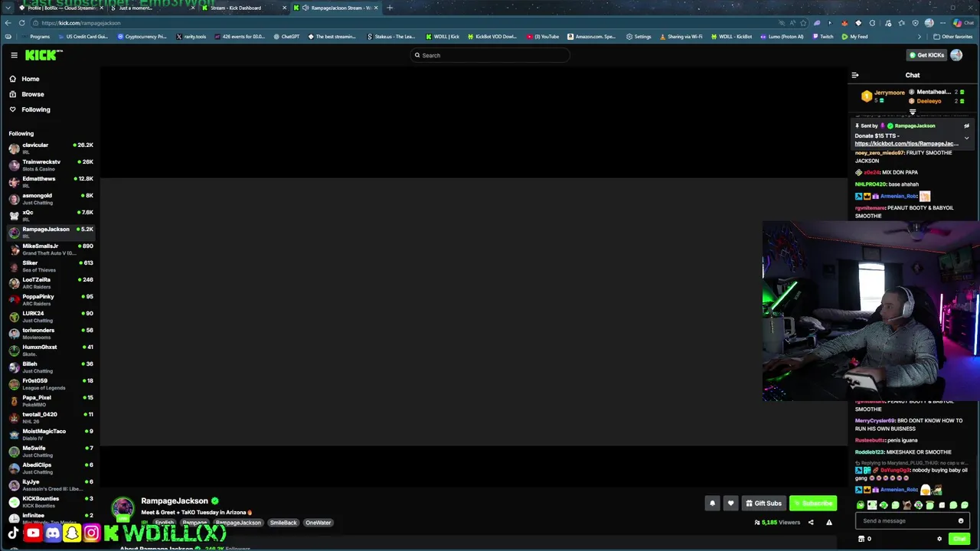Open followed channel toriwonders
The image size is (980, 551).
click(51, 334)
